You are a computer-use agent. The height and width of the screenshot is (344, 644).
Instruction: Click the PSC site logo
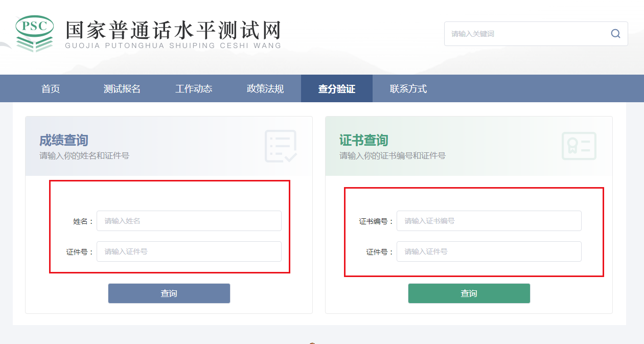point(34,33)
